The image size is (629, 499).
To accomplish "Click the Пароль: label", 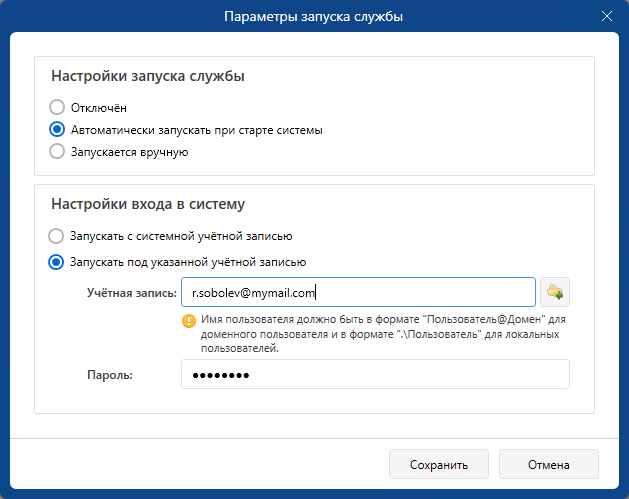I will (x=110, y=375).
